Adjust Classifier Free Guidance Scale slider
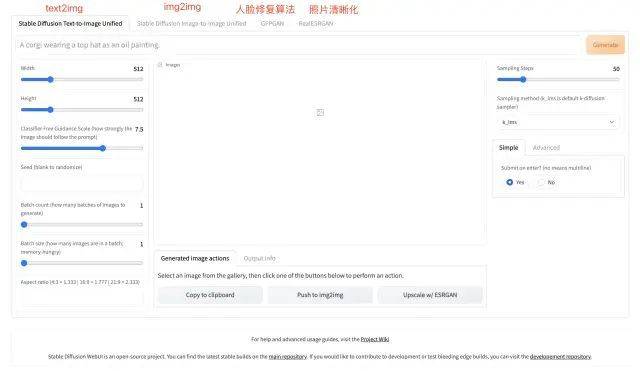Viewport: 640px width, 371px height. [x=82, y=148]
